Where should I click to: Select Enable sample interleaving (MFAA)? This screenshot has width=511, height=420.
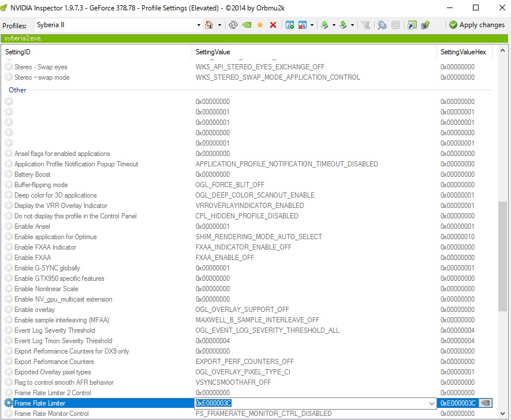[62, 321]
